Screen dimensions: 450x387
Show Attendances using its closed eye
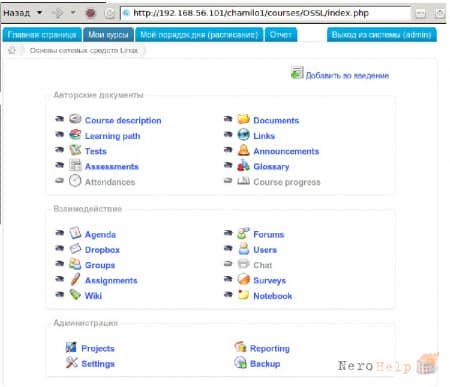[60, 181]
